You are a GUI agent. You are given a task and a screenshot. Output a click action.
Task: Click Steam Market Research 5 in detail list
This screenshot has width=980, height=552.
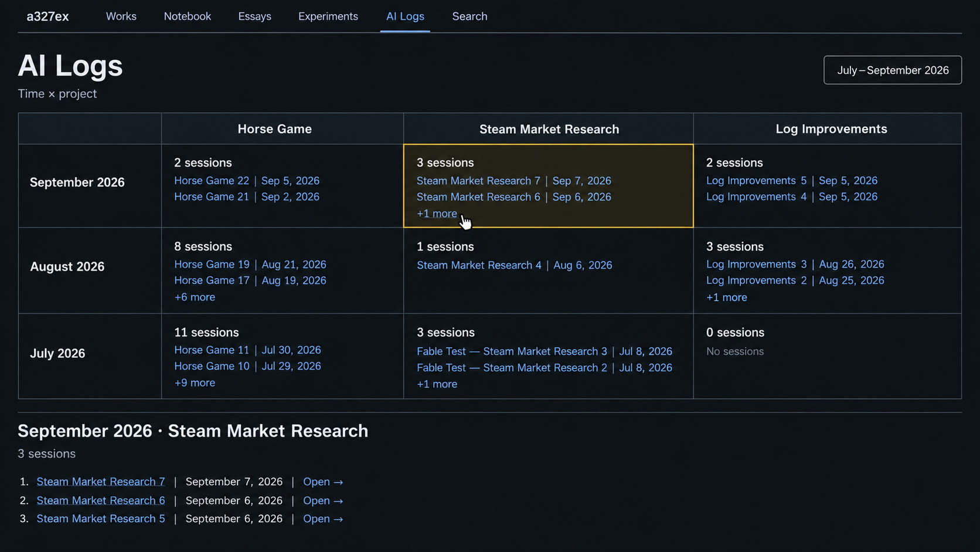tap(101, 519)
